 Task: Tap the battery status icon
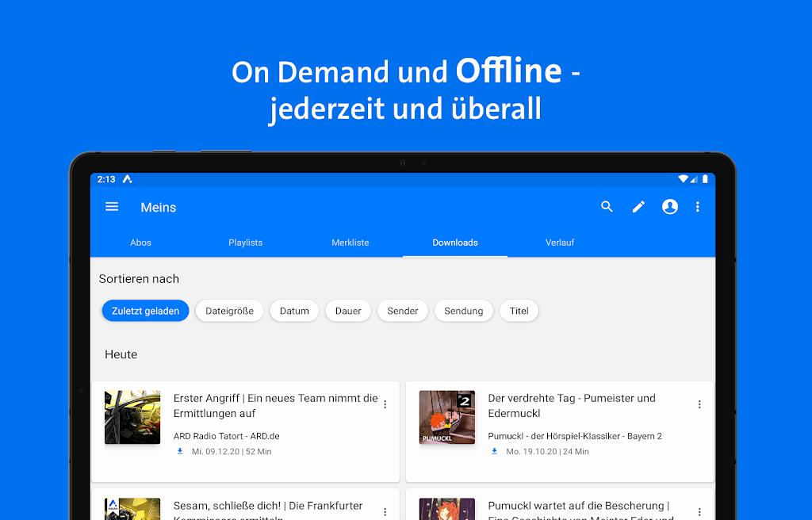click(x=705, y=179)
